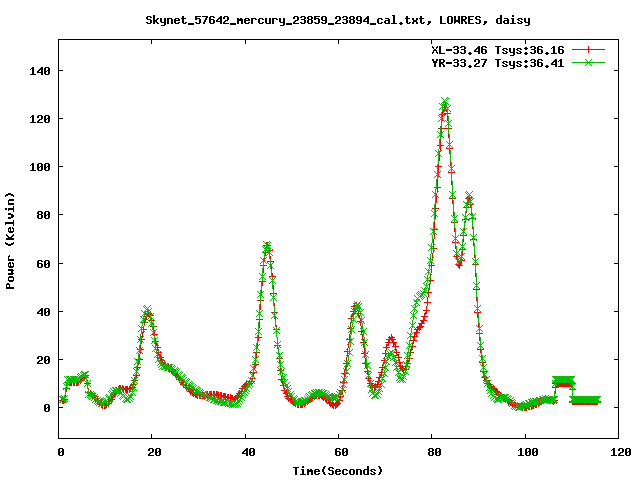Image resolution: width=640 pixels, height=480 pixels.
Task: Click the y-axis tick label 40
Action: click(43, 312)
